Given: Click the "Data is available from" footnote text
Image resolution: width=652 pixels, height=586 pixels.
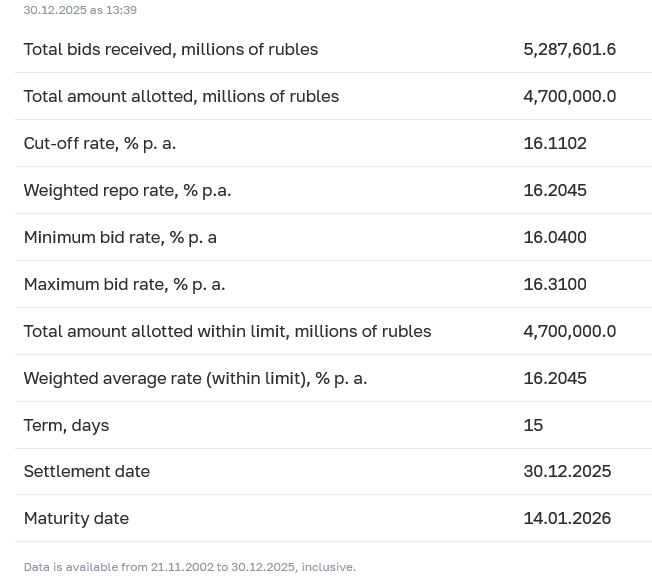Looking at the screenshot, I should point(189,567).
